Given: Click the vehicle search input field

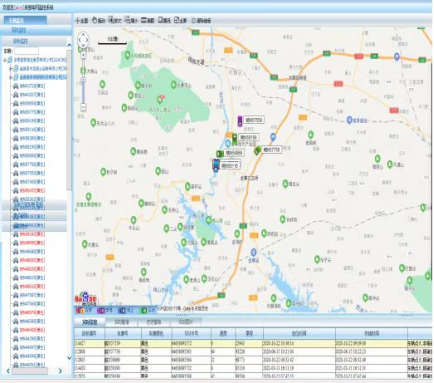Looking at the screenshot, I should 27,51.
